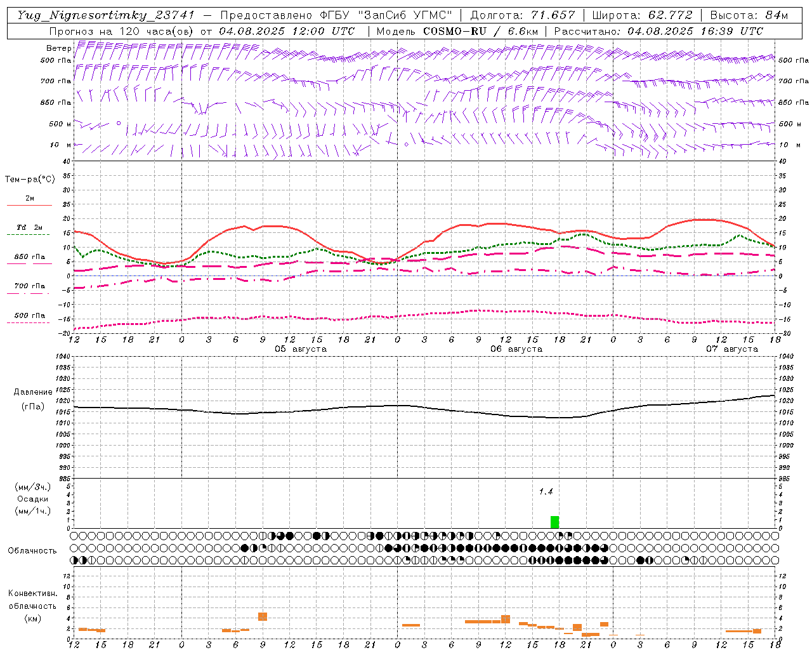
Task: Click the '500 м' wind level label on left
Action: (x=60, y=124)
